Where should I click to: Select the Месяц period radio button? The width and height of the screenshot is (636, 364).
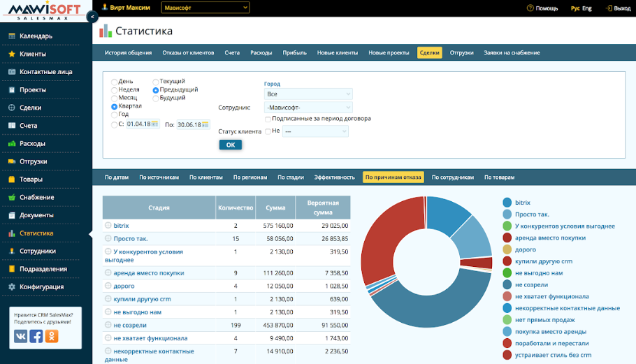click(x=115, y=98)
